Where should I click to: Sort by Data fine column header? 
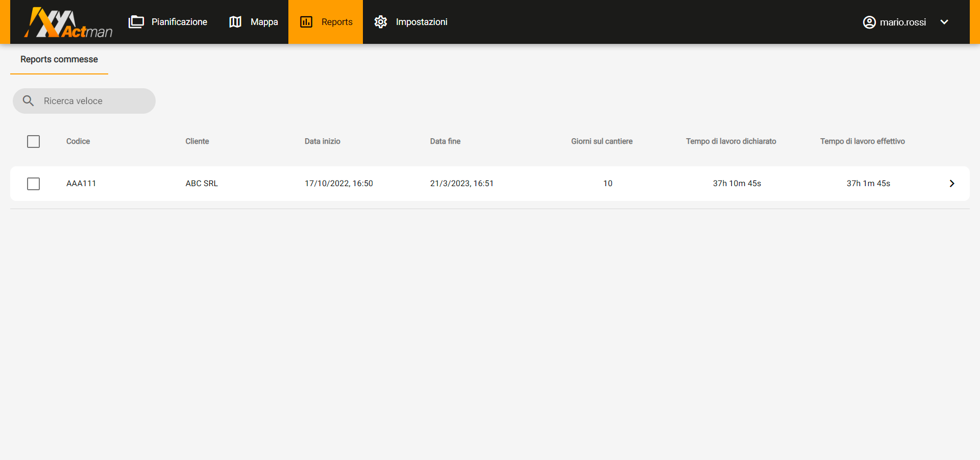445,141
